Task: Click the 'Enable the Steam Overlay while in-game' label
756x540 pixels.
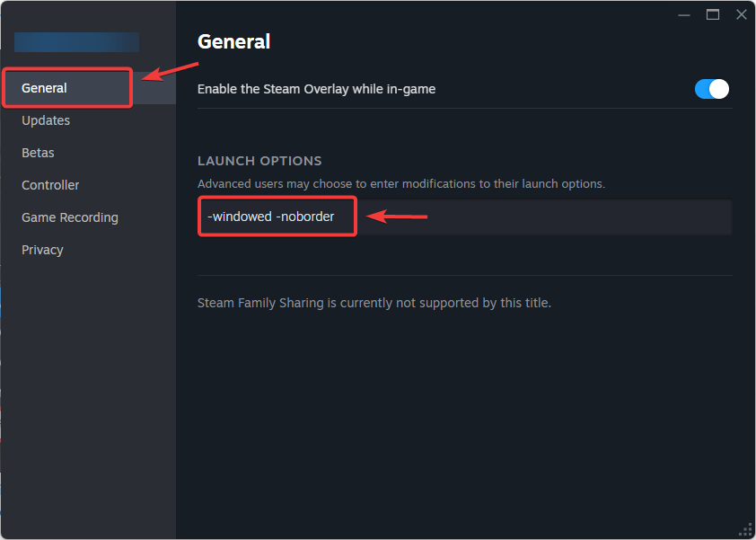Action: click(316, 89)
